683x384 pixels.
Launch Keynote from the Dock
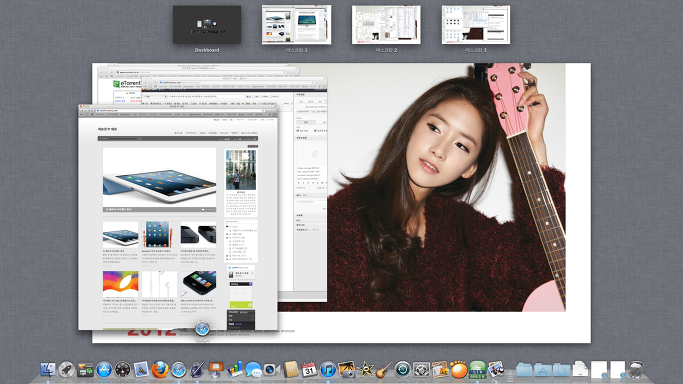[216, 370]
